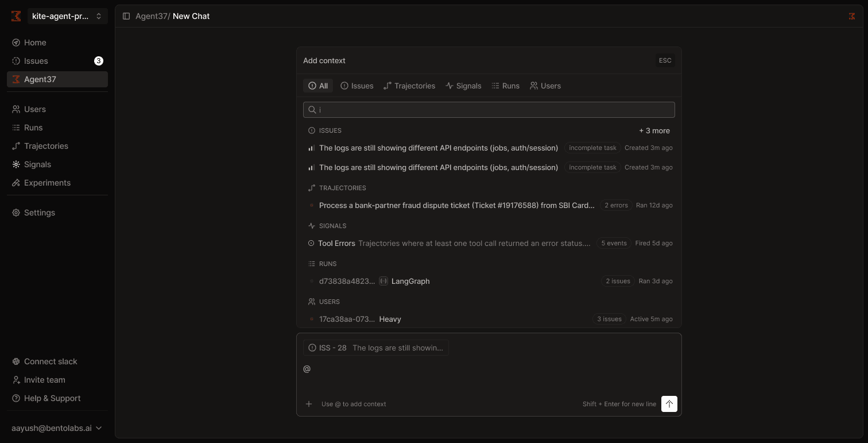Open Signals in the sidebar
Image resolution: width=868 pixels, height=443 pixels.
tap(57, 164)
